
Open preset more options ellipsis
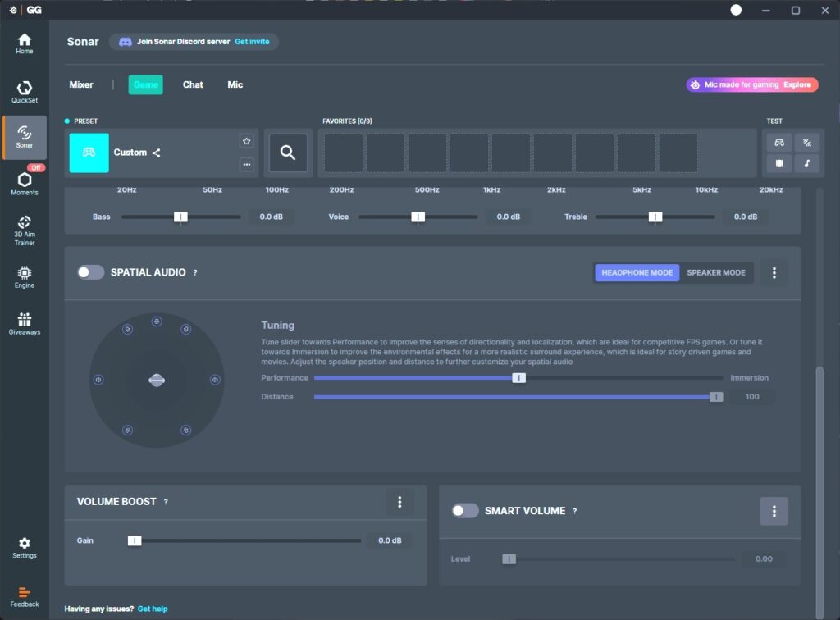(246, 164)
